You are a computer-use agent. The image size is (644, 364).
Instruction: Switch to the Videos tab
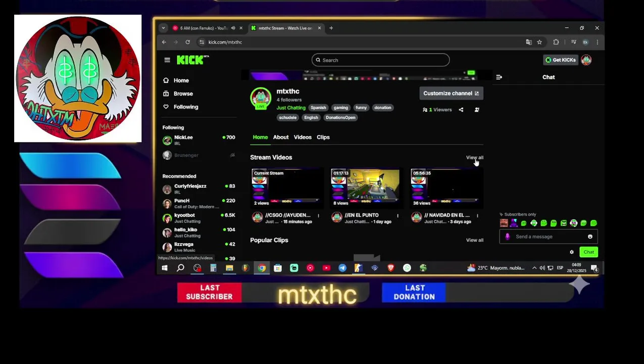pyautogui.click(x=303, y=138)
